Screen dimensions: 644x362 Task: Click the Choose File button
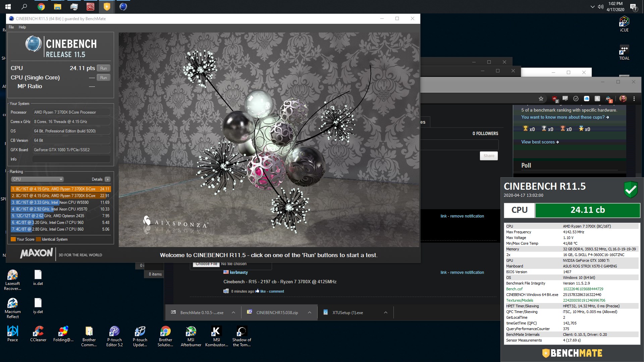[x=206, y=264]
